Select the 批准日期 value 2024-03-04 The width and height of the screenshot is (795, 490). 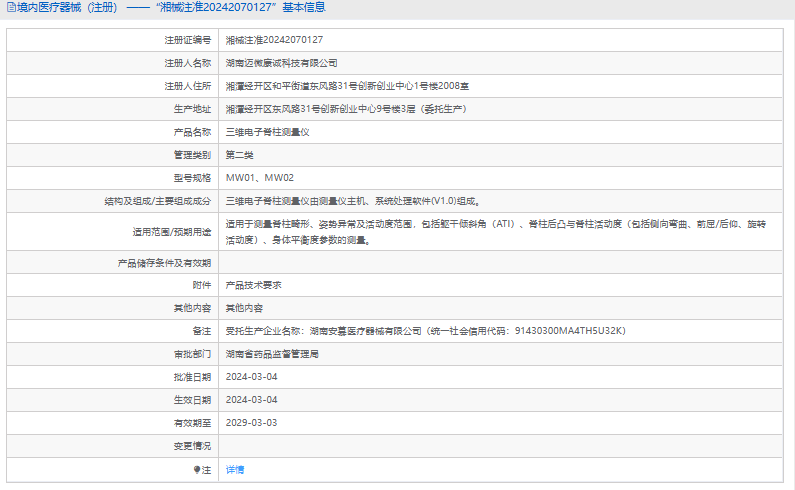251,377
